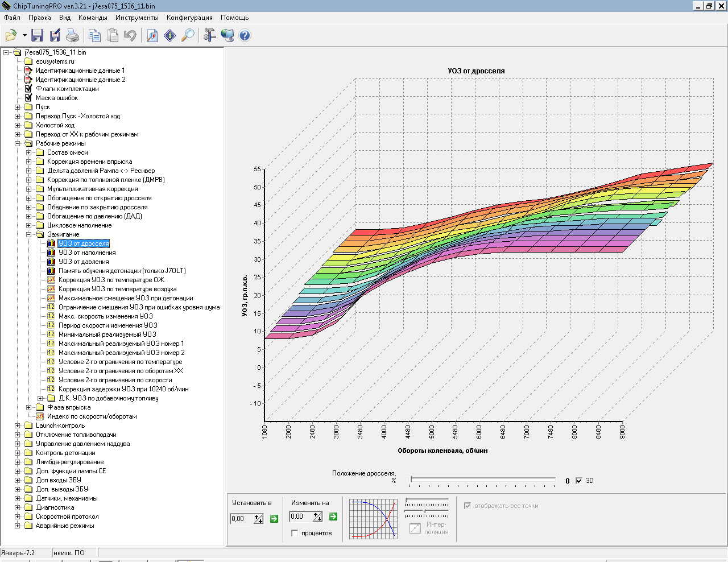The height and width of the screenshot is (562, 728).
Task: Click the Copy icon in toolbar
Action: click(94, 35)
